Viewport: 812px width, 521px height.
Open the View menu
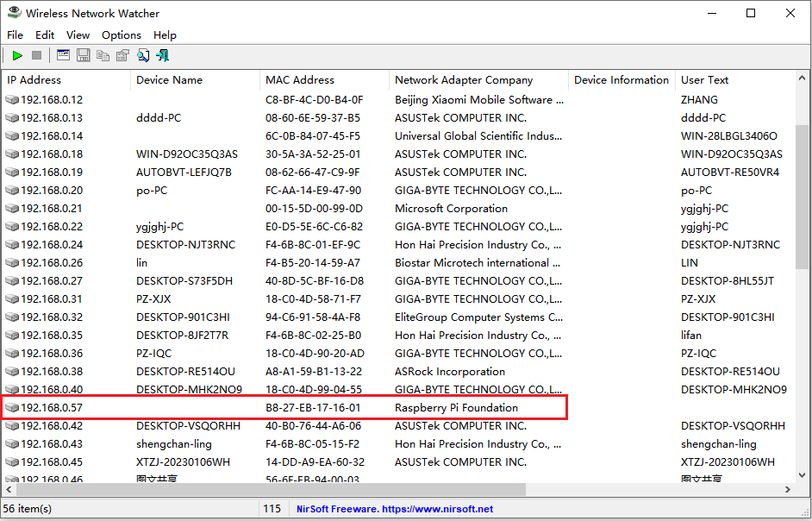(x=78, y=35)
